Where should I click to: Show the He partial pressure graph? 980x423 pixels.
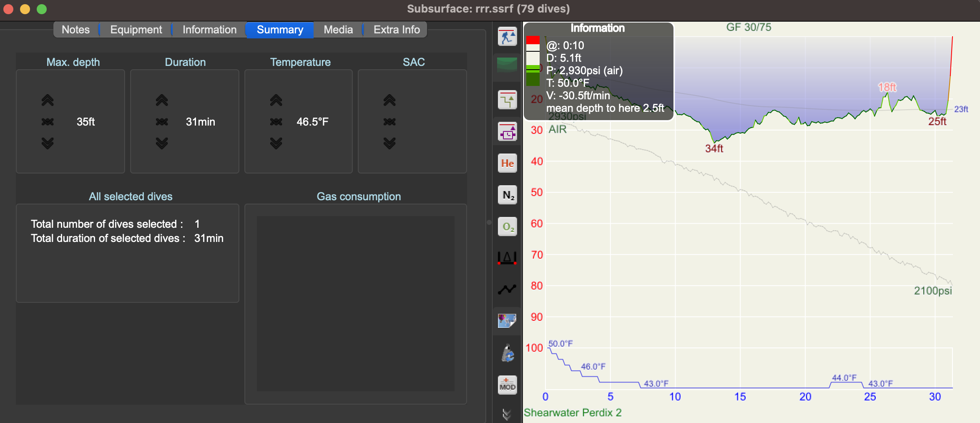(507, 163)
